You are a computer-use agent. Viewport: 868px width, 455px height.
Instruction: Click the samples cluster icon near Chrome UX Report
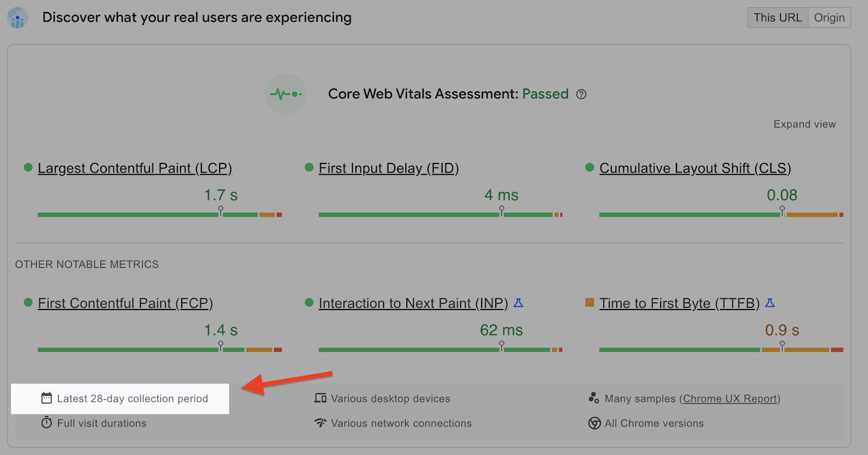595,398
